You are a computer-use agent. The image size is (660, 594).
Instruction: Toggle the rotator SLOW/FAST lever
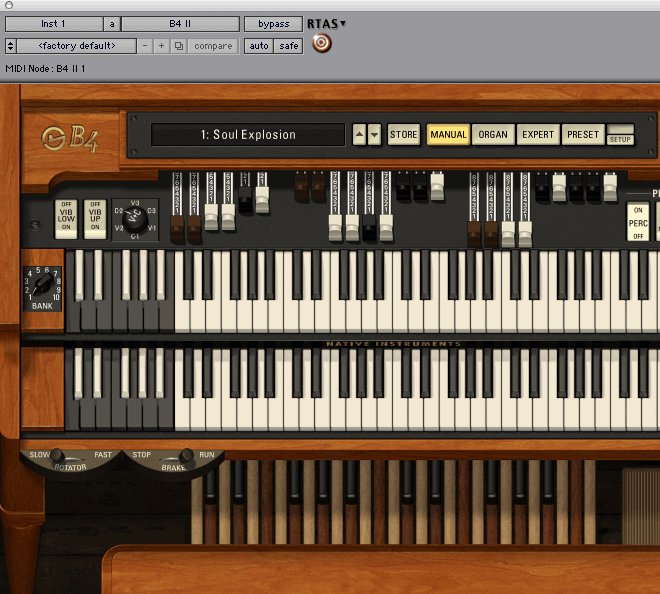(59, 456)
